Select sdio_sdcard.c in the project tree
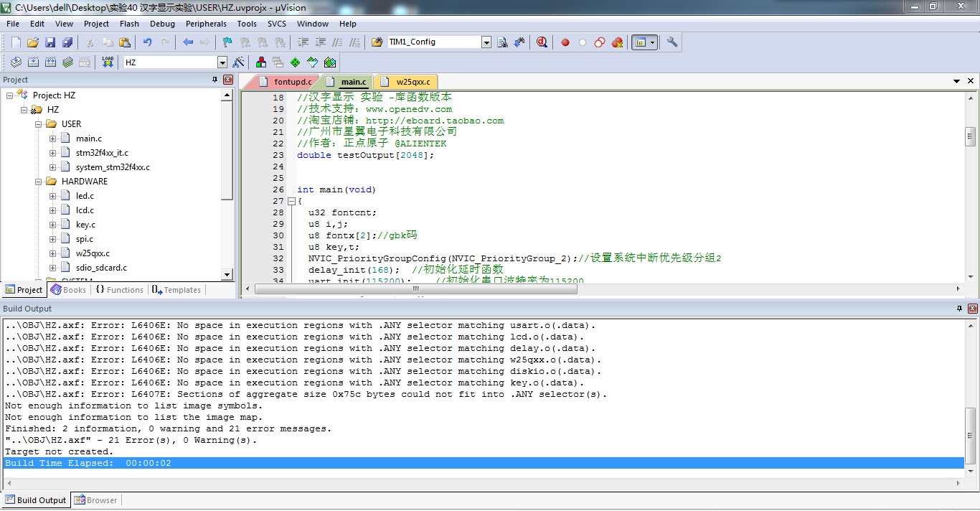 coord(101,268)
